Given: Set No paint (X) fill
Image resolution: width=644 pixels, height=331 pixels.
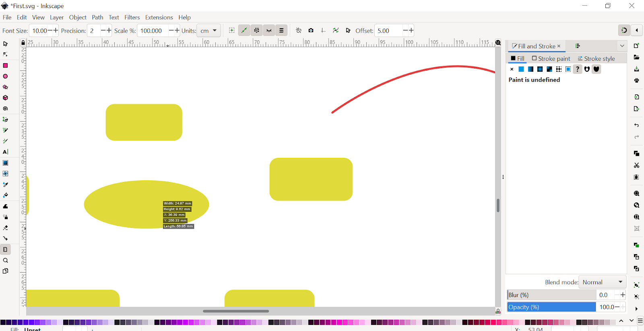Looking at the screenshot, I should [x=512, y=69].
